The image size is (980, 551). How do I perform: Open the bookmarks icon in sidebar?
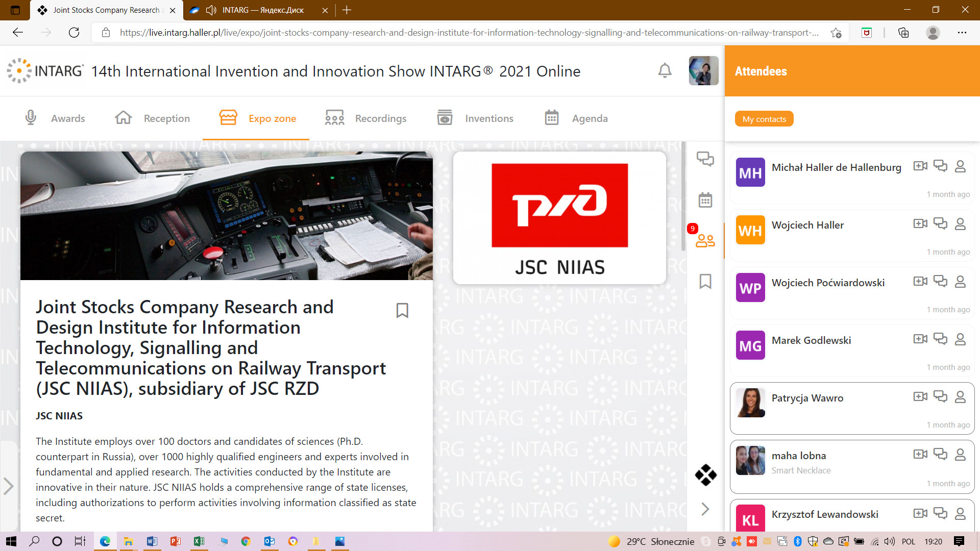click(x=705, y=281)
